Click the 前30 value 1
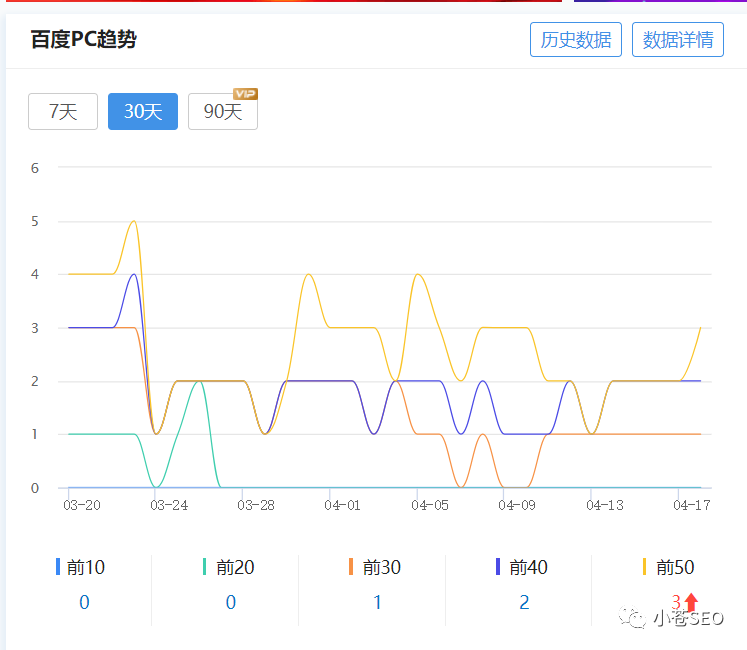This screenshot has height=650, width=747. click(x=377, y=602)
